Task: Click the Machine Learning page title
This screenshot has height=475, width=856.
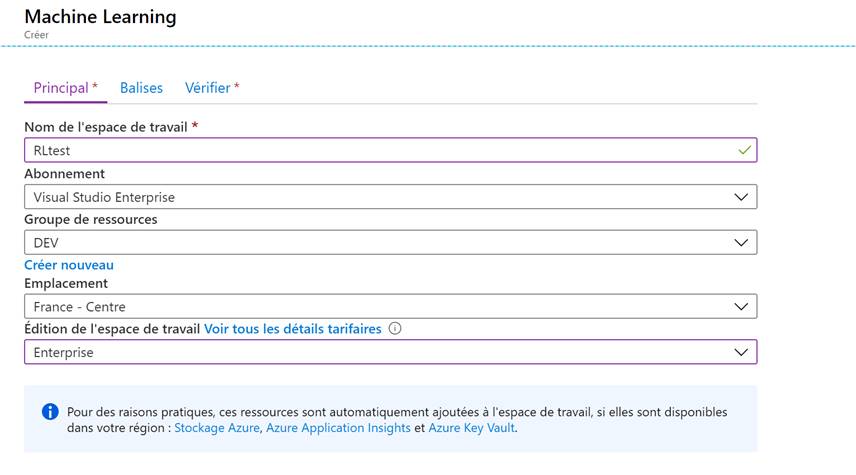Action: pos(100,16)
